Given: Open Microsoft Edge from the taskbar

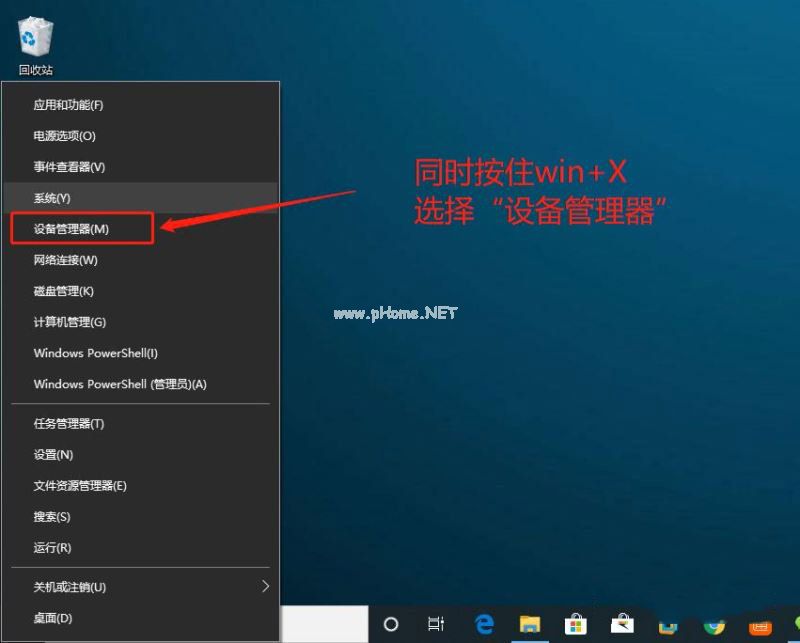Looking at the screenshot, I should click(482, 625).
